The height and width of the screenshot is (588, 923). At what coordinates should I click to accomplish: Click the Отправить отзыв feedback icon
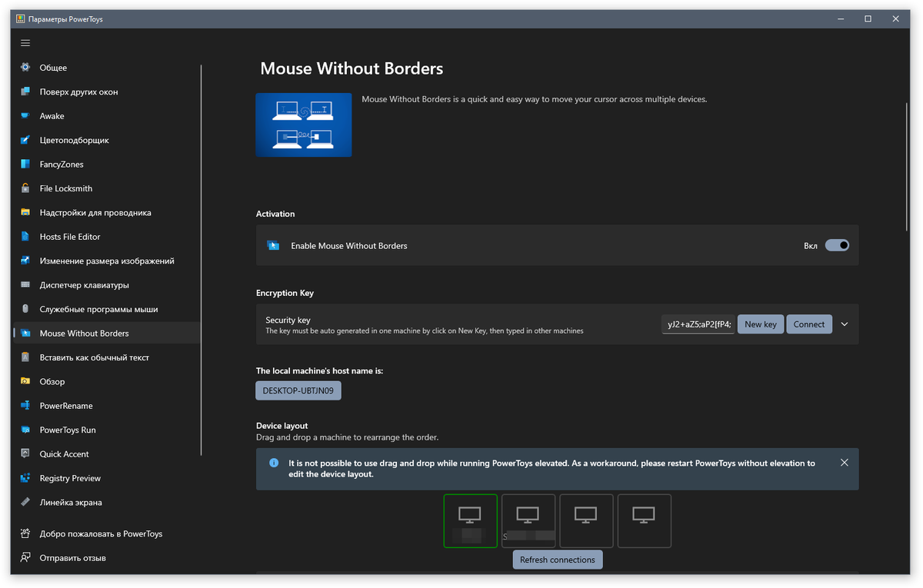point(25,557)
